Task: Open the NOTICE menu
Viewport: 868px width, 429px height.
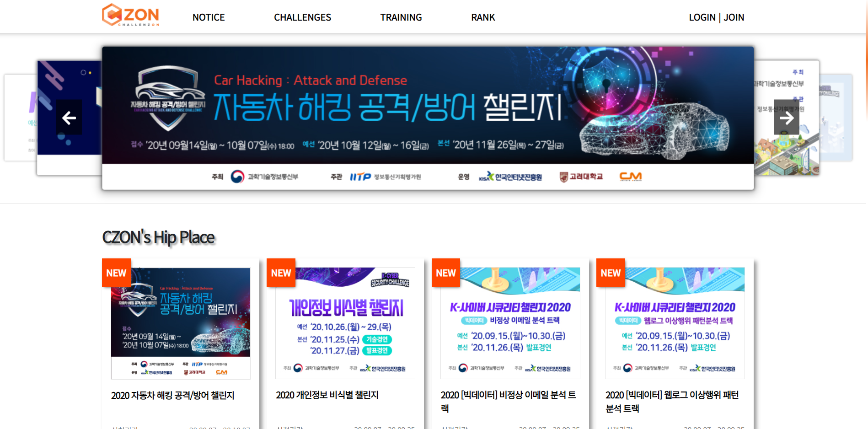Action: (209, 17)
